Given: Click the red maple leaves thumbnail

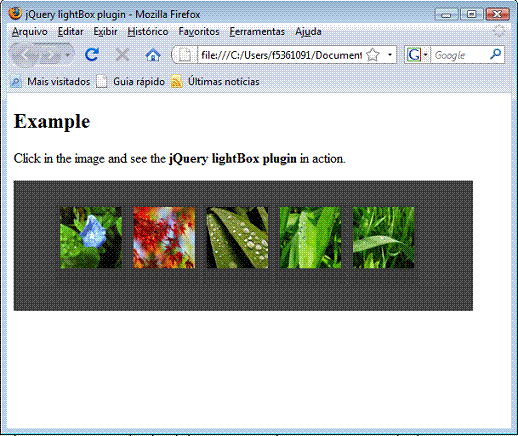Looking at the screenshot, I should (x=164, y=237).
